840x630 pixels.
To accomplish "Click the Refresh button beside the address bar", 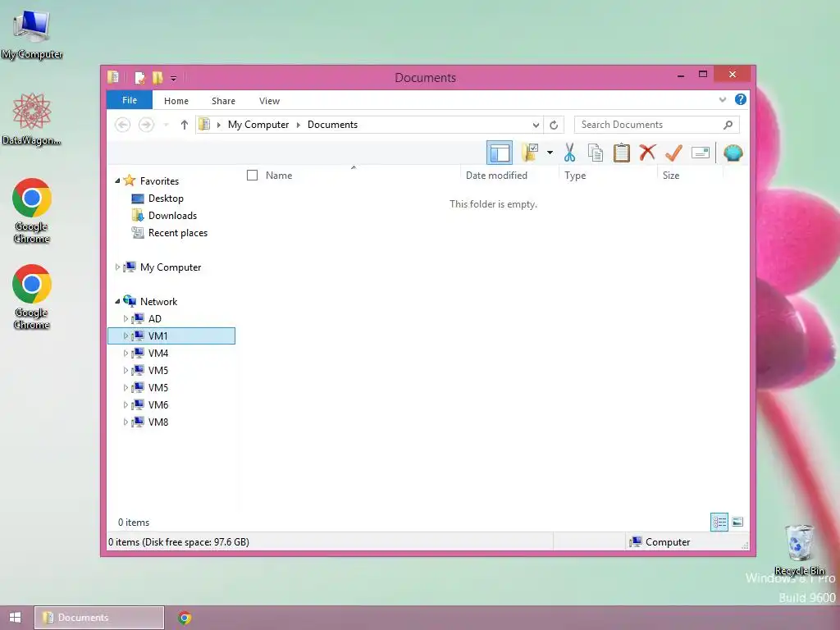I will point(554,125).
